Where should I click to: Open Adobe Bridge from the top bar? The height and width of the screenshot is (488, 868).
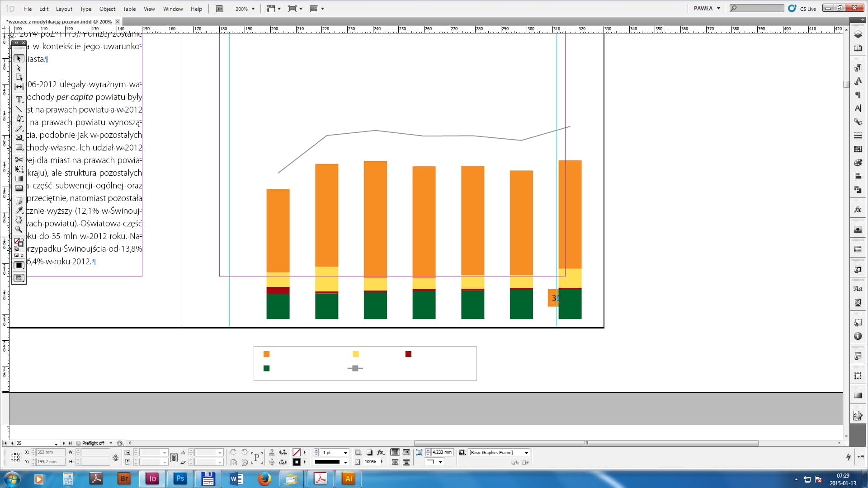tap(220, 9)
